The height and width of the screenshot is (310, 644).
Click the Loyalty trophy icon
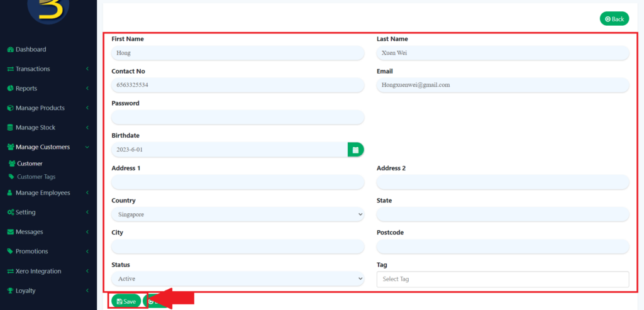(x=10, y=291)
